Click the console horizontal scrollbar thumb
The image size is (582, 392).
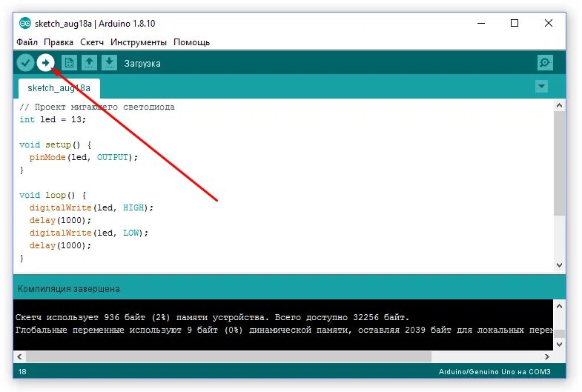point(228,356)
